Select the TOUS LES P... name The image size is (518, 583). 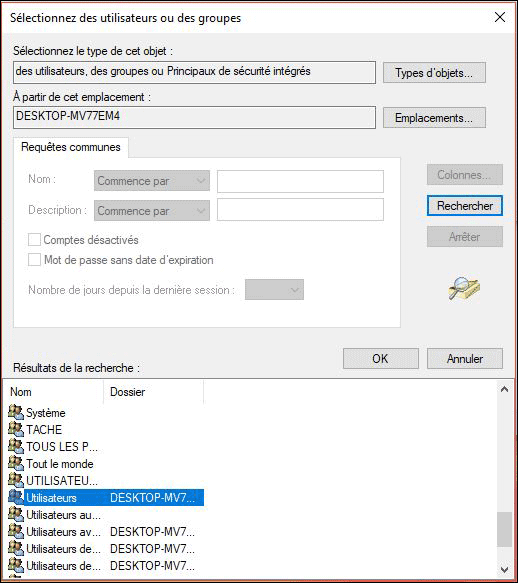point(62,447)
